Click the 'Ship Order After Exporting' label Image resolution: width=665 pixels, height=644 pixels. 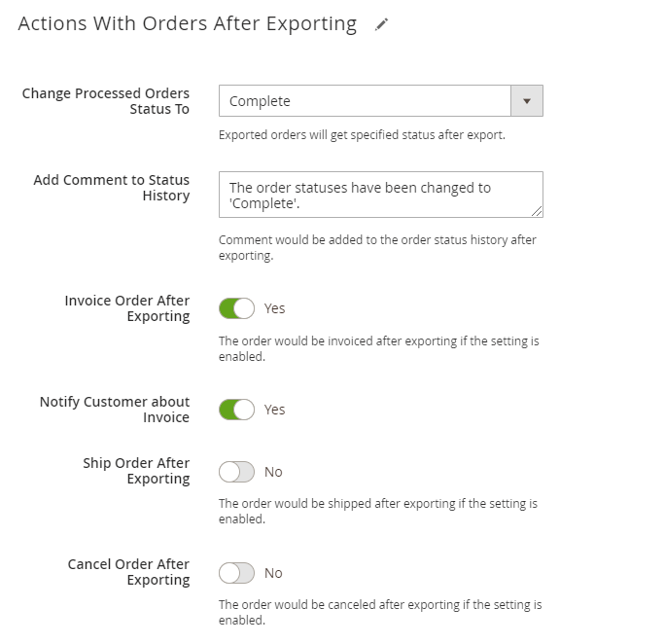coord(136,471)
